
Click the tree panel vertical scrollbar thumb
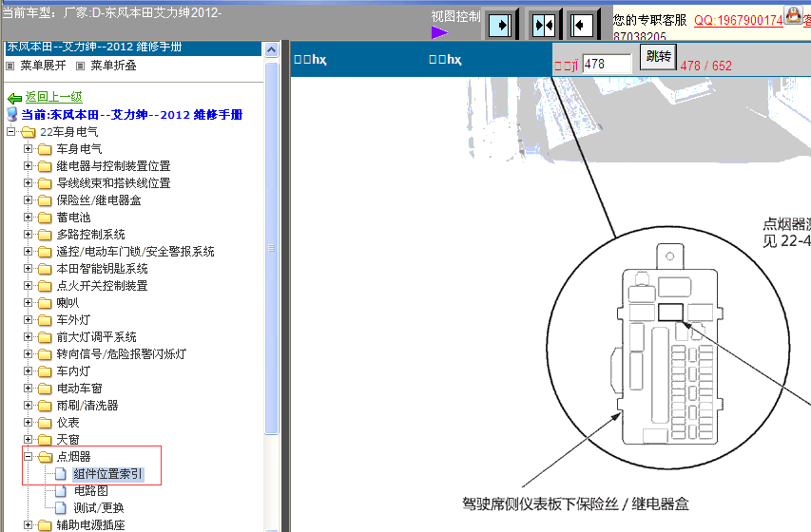tap(271, 248)
